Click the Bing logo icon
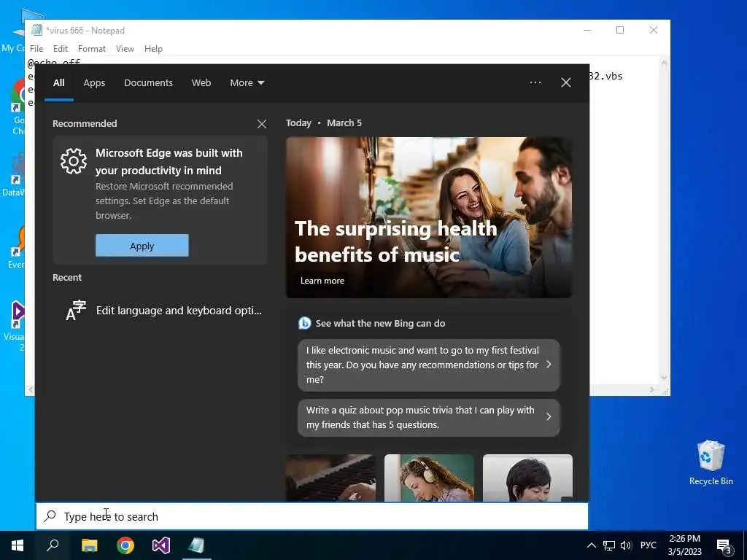747x560 pixels. (x=304, y=323)
